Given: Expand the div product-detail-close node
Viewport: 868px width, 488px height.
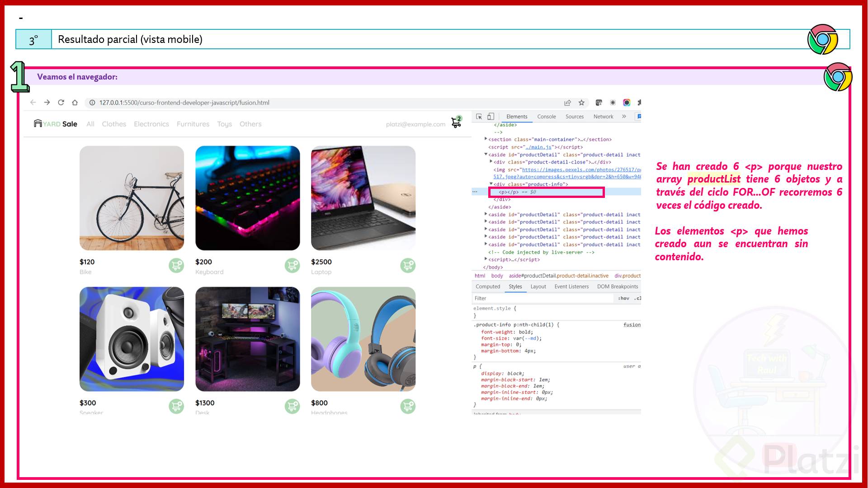Looking at the screenshot, I should click(491, 162).
